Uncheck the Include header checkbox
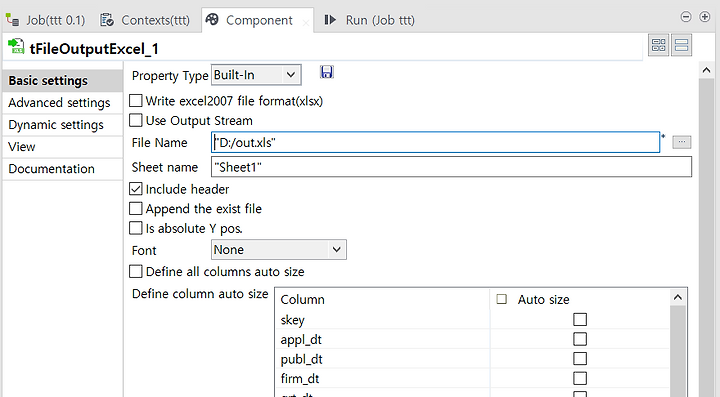This screenshot has width=720, height=397. click(x=135, y=189)
